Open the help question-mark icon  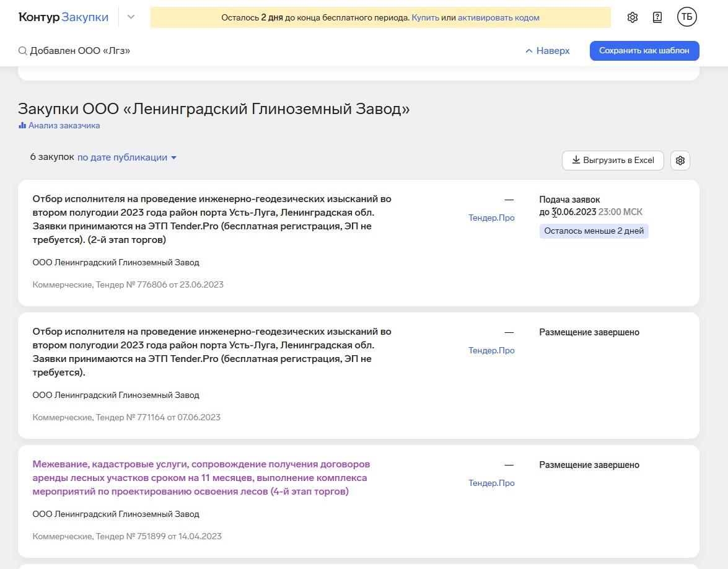tap(657, 17)
